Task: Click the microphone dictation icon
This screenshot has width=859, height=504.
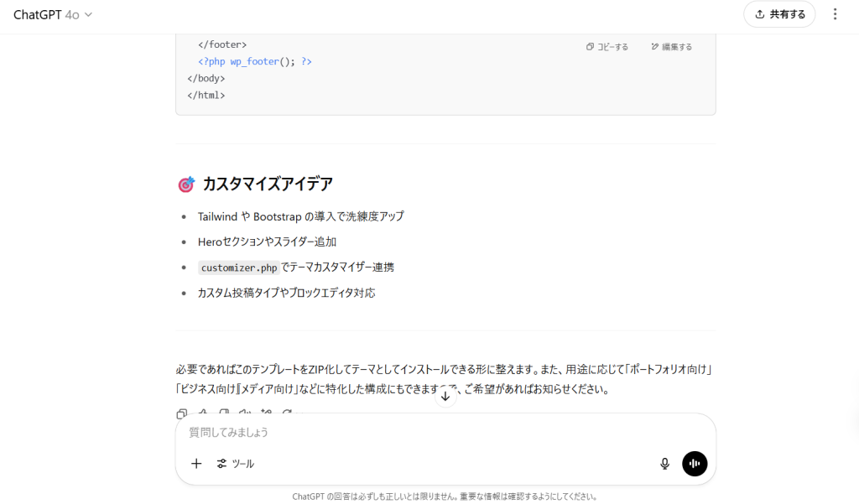Action: pyautogui.click(x=664, y=464)
